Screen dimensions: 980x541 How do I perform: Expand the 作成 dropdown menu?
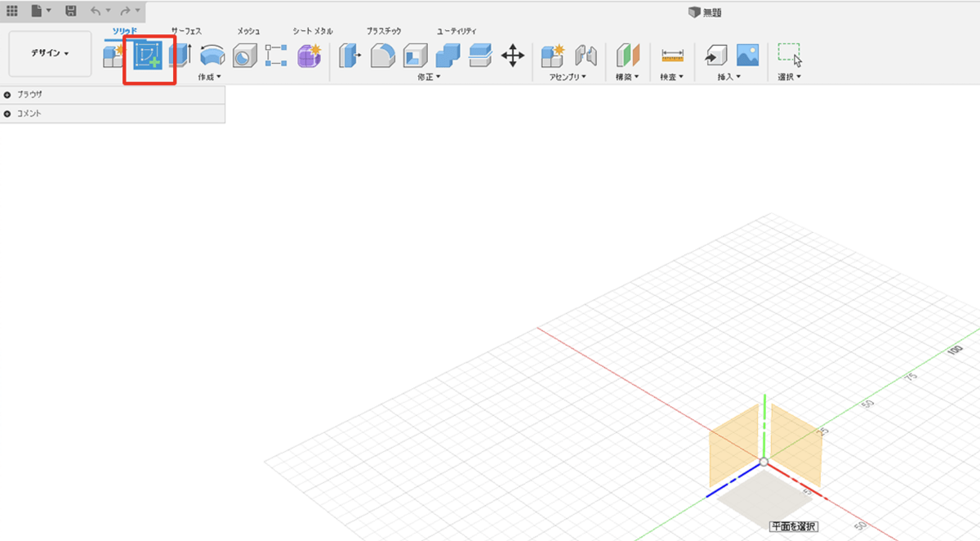(209, 77)
